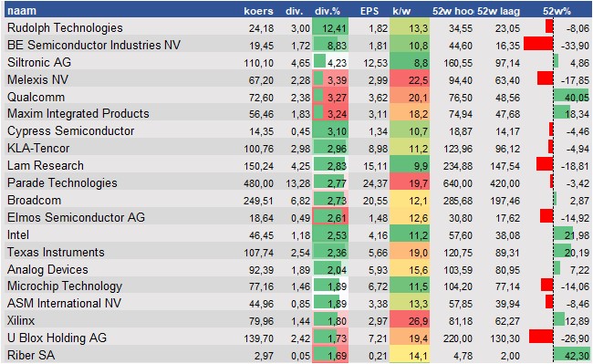The height and width of the screenshot is (364, 593).
Task: Select Riber SA green 42,30 bar
Action: (x=571, y=355)
